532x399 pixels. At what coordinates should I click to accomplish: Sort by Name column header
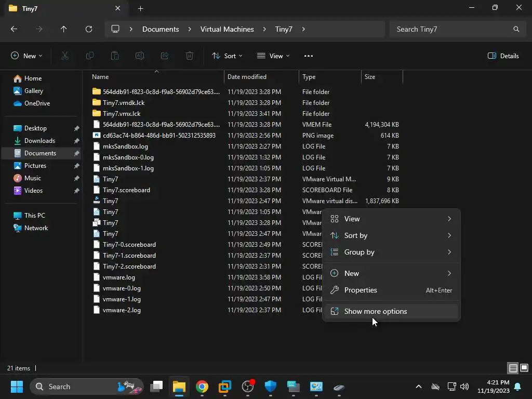pyautogui.click(x=156, y=77)
